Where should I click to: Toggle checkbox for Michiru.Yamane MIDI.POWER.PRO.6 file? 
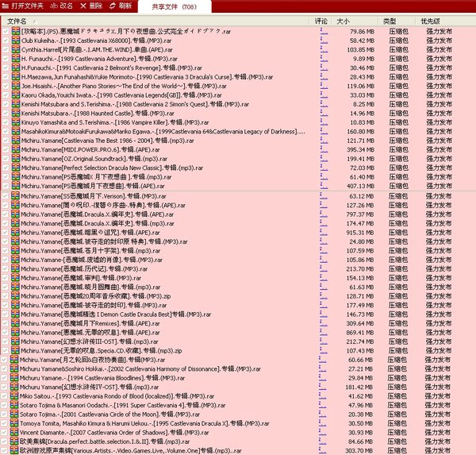(x=6, y=149)
